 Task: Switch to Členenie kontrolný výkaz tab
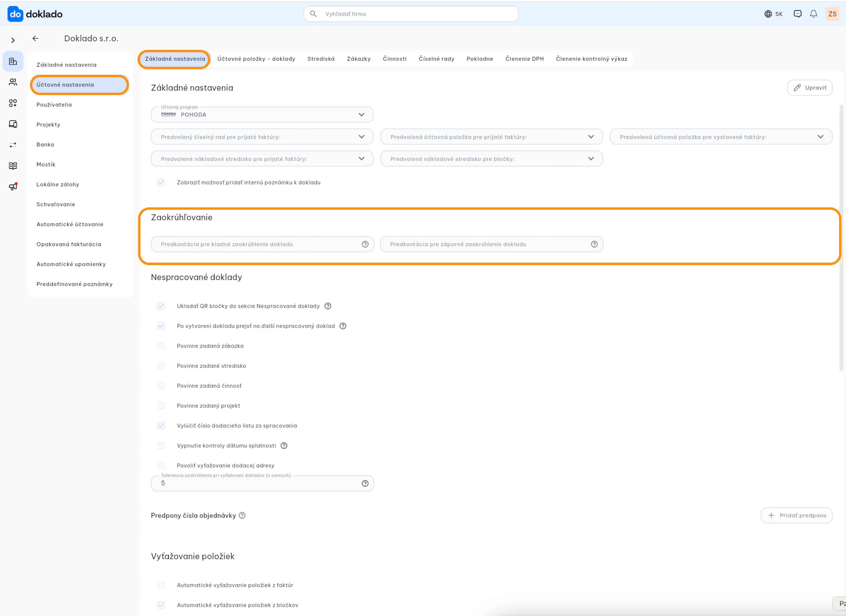(592, 59)
